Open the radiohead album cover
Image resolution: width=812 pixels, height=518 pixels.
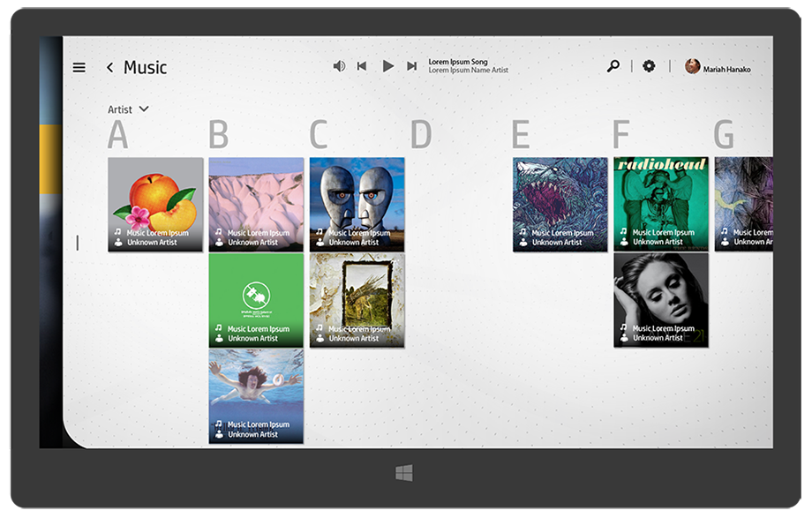tap(661, 205)
